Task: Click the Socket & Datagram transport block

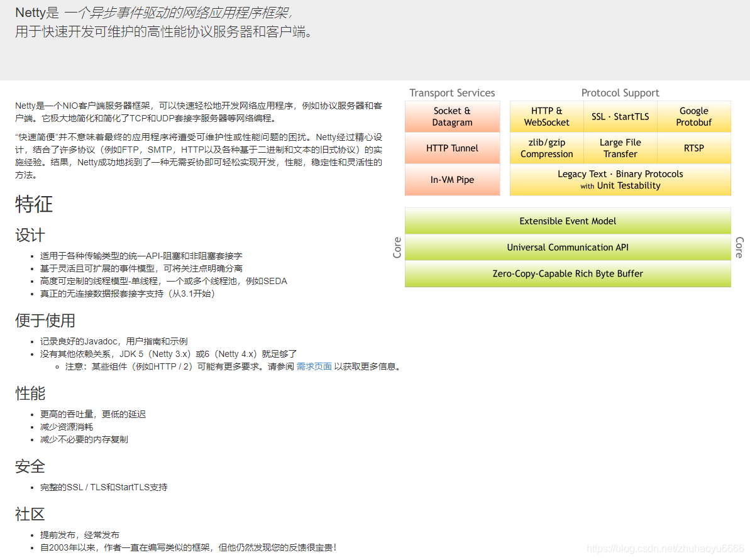Action: 452,116
